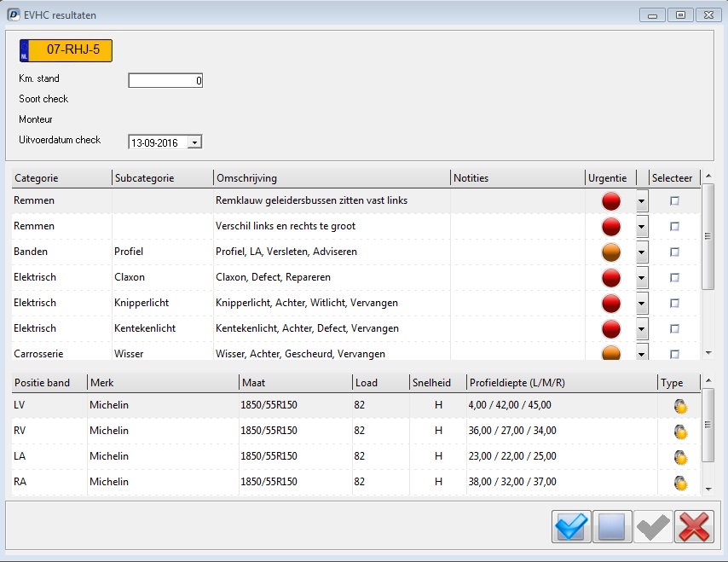This screenshot has height=562, width=728.
Task: Click the tyre type icon for LV
Action: click(680, 406)
